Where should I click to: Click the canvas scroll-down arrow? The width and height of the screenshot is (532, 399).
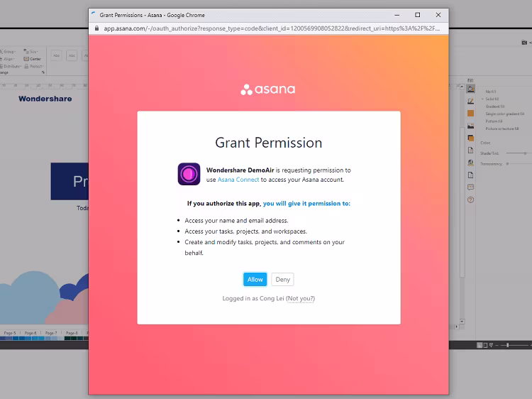click(462, 321)
